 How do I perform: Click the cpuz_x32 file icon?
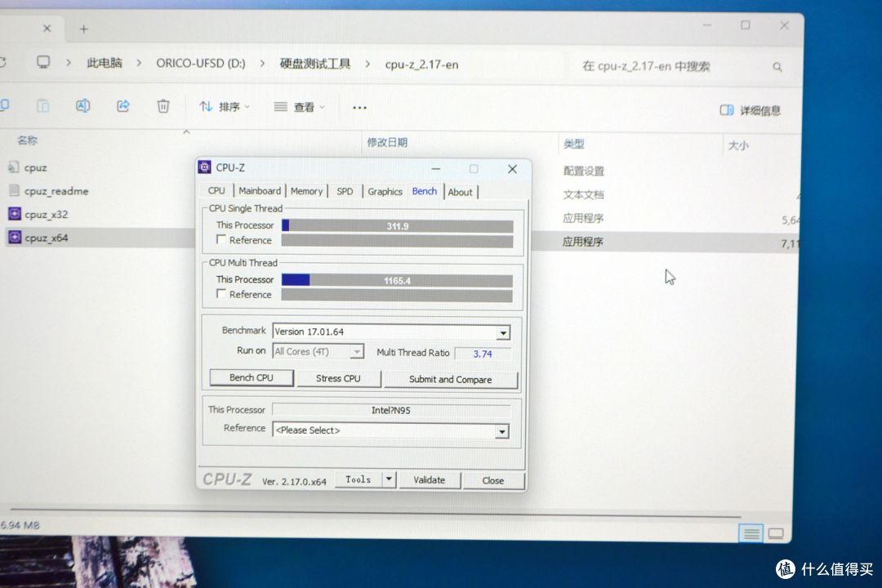click(14, 214)
